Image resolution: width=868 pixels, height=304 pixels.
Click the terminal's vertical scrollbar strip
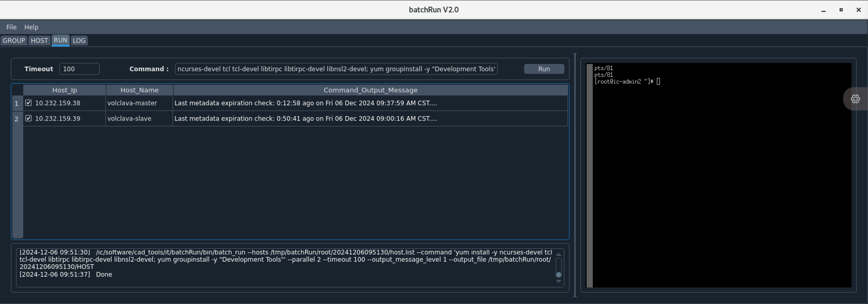589,175
